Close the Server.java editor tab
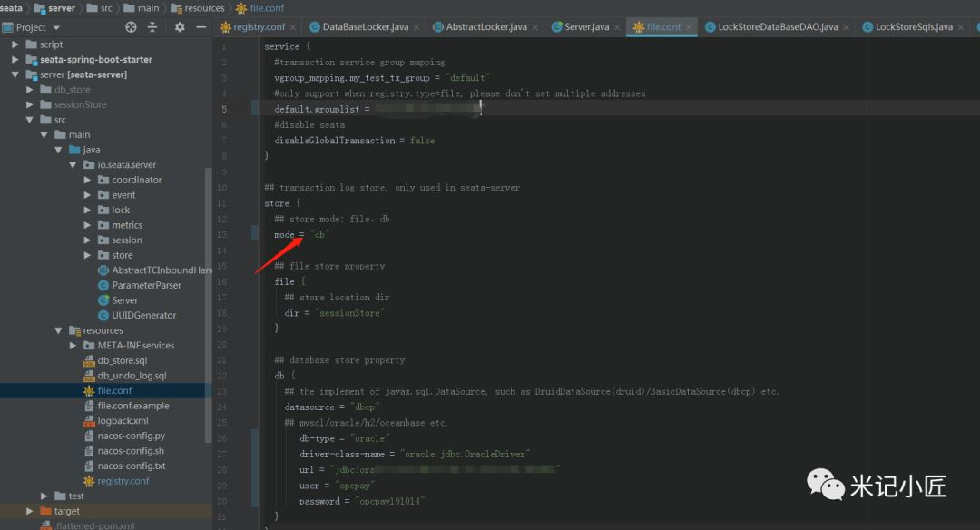The height and width of the screenshot is (530, 980). pos(617,27)
